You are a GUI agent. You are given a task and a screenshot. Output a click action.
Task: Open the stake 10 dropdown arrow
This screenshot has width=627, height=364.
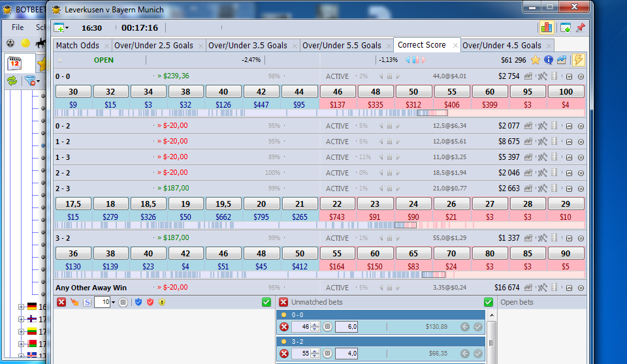[113, 303]
